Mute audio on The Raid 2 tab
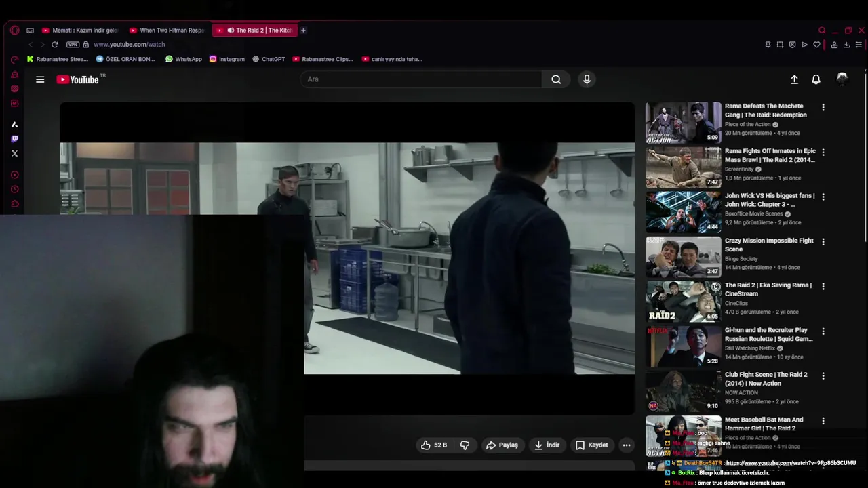 click(x=231, y=30)
